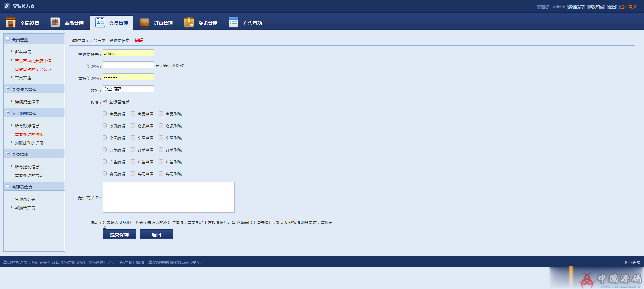Open 需要处理的对账 in sidebar
This screenshot has width=644, height=289.
coord(29,135)
